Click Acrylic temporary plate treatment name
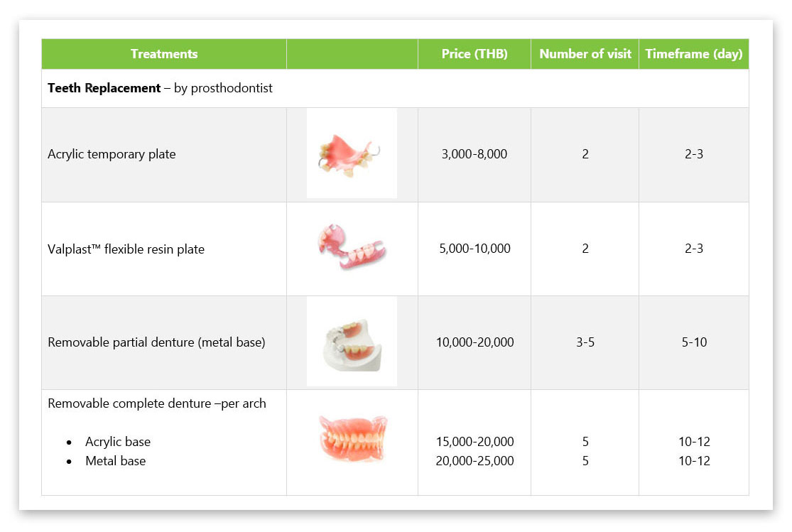 point(112,154)
